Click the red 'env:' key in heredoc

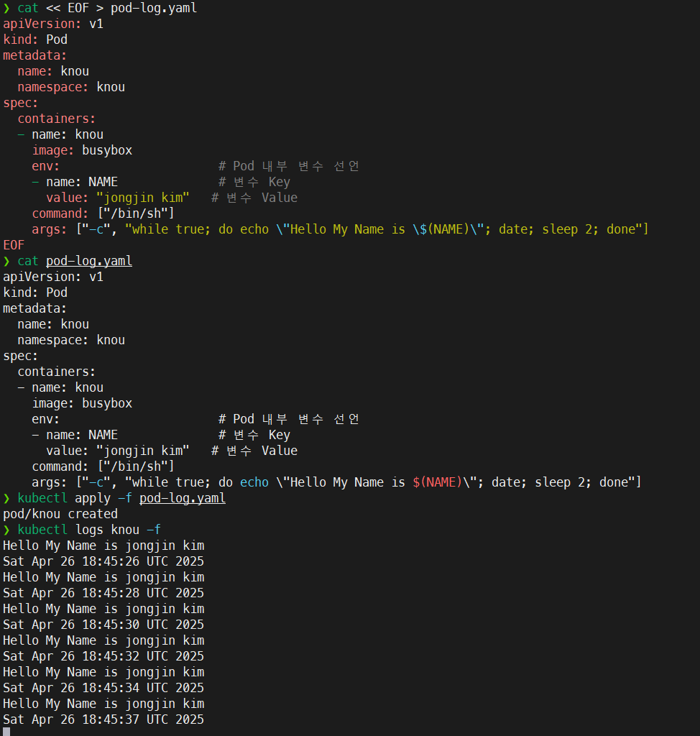(x=45, y=166)
